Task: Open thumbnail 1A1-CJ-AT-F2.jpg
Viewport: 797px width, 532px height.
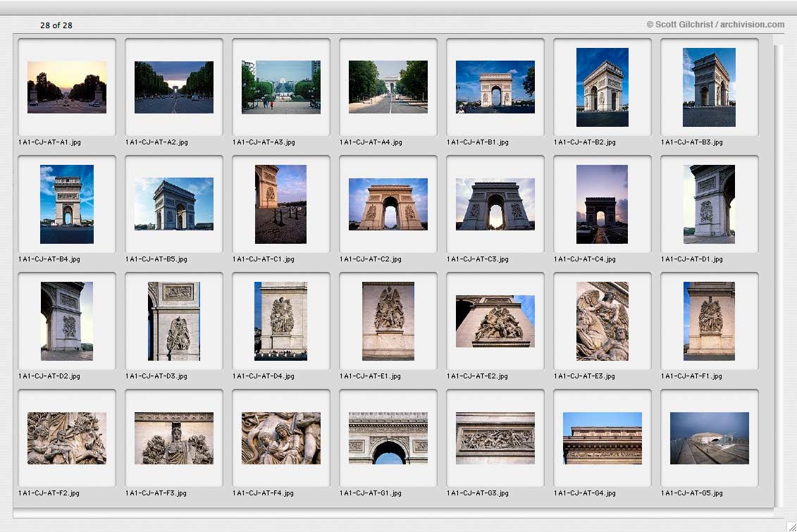Action: (66, 438)
